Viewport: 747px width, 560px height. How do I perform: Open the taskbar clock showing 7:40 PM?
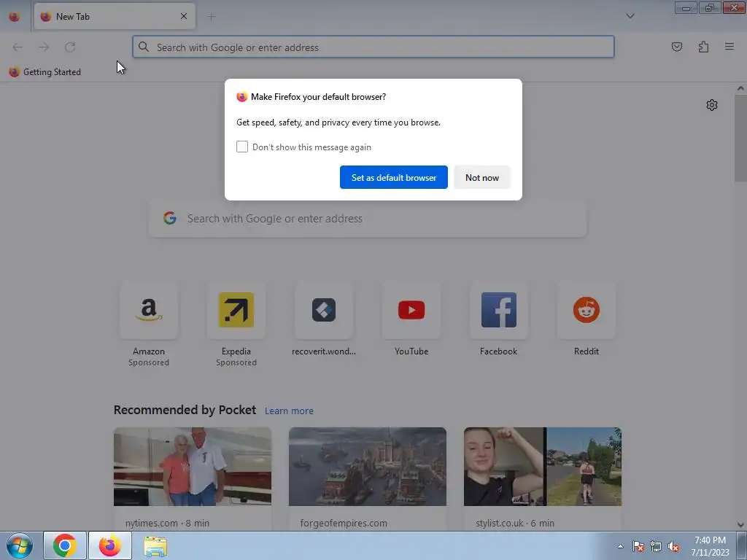point(710,546)
